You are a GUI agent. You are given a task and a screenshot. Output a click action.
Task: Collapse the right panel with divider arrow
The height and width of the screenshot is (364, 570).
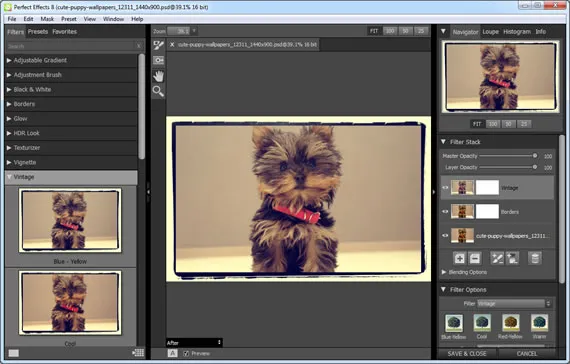pos(434,192)
